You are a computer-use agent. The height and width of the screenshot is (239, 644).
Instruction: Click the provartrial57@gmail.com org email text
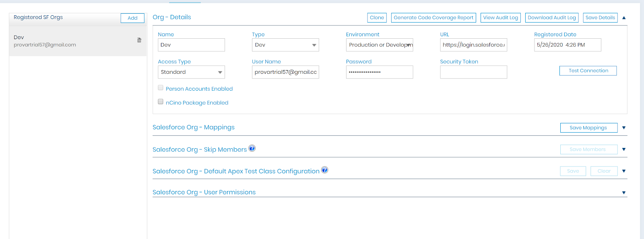pos(45,45)
